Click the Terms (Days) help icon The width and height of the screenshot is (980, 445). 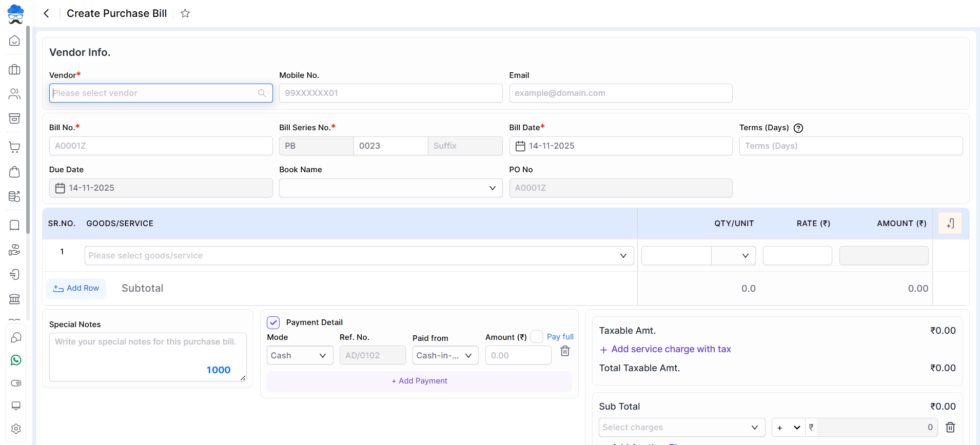[798, 128]
